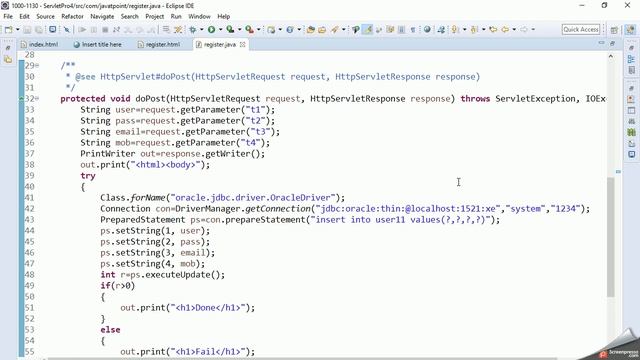Run the program with green Run button
This screenshot has width=640, height=360.
pyautogui.click(x=211, y=29)
